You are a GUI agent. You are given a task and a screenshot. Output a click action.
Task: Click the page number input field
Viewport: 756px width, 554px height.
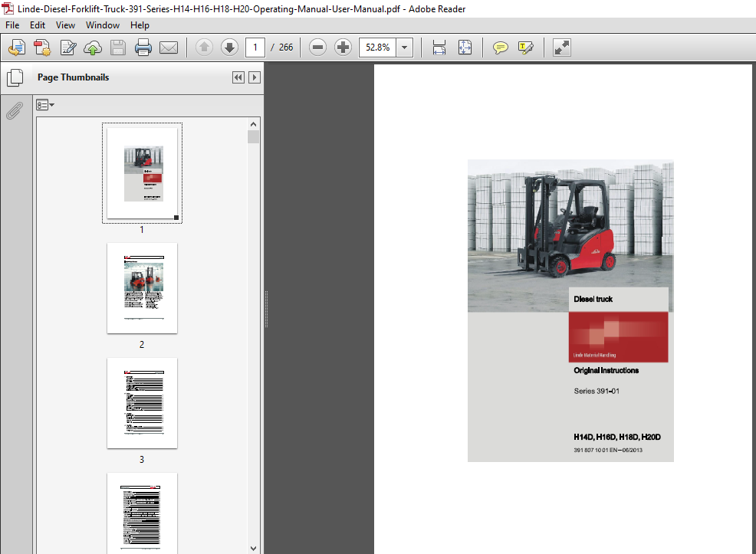[x=255, y=48]
